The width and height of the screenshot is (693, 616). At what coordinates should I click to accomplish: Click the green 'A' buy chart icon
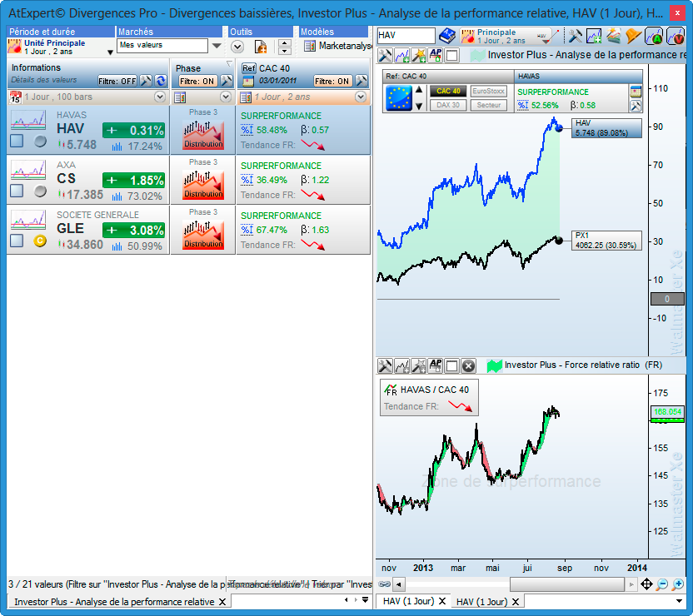(x=653, y=36)
